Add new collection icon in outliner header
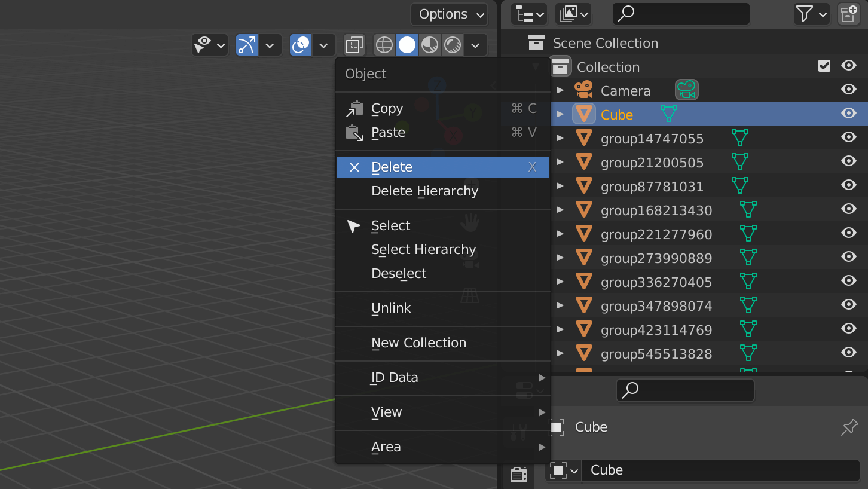868x489 pixels. pyautogui.click(x=849, y=14)
